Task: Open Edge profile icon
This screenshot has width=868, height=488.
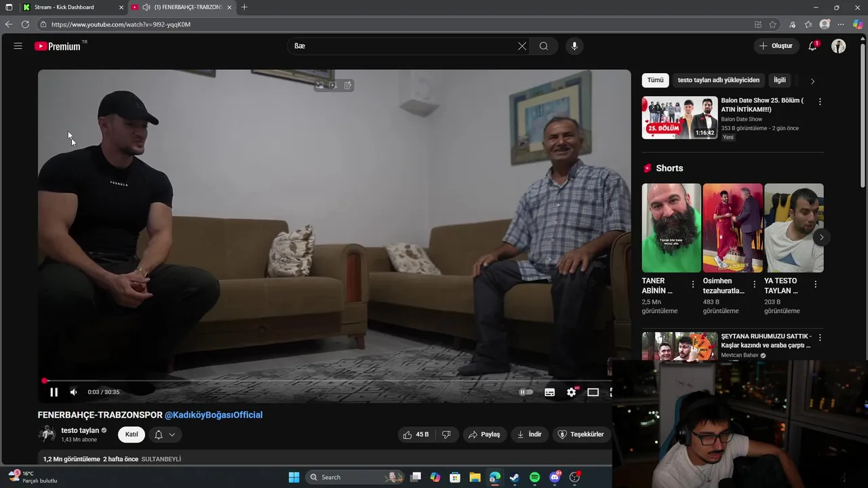Action: [825, 24]
